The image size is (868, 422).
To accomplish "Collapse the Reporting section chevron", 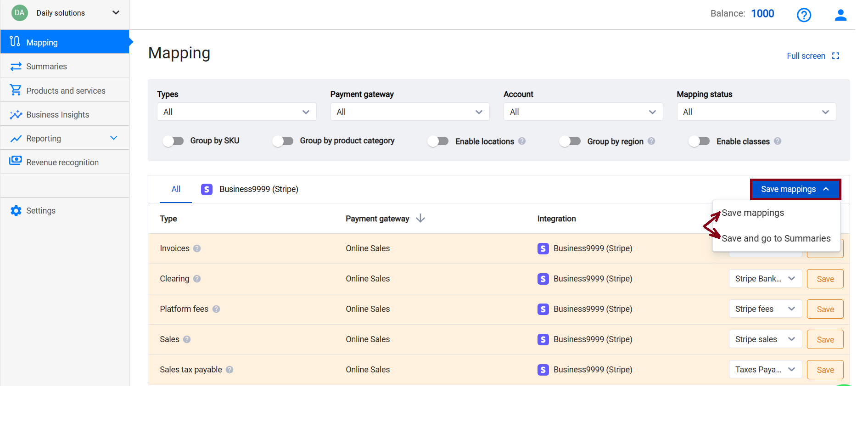I will tap(114, 138).
